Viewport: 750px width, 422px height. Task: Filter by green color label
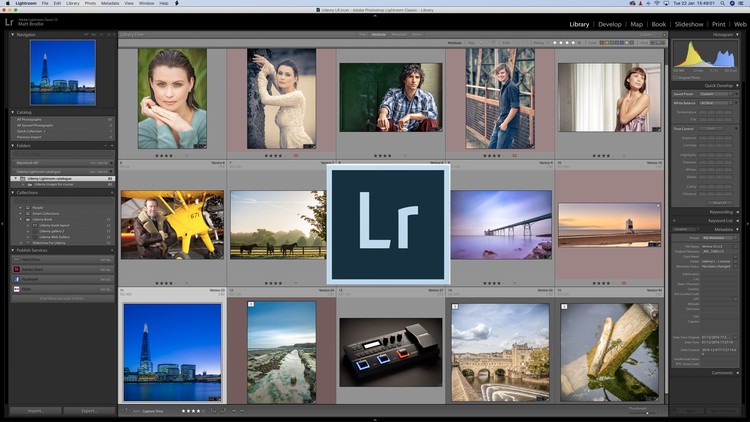pyautogui.click(x=612, y=43)
